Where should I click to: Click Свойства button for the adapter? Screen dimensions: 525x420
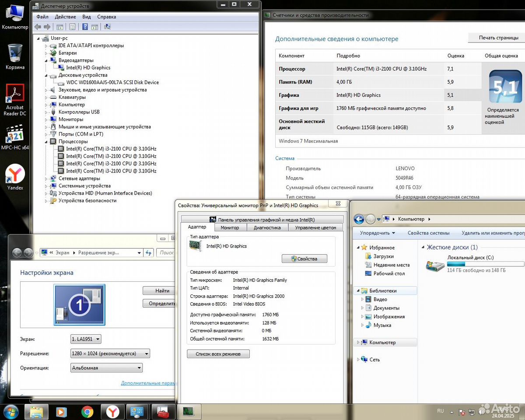pos(304,259)
